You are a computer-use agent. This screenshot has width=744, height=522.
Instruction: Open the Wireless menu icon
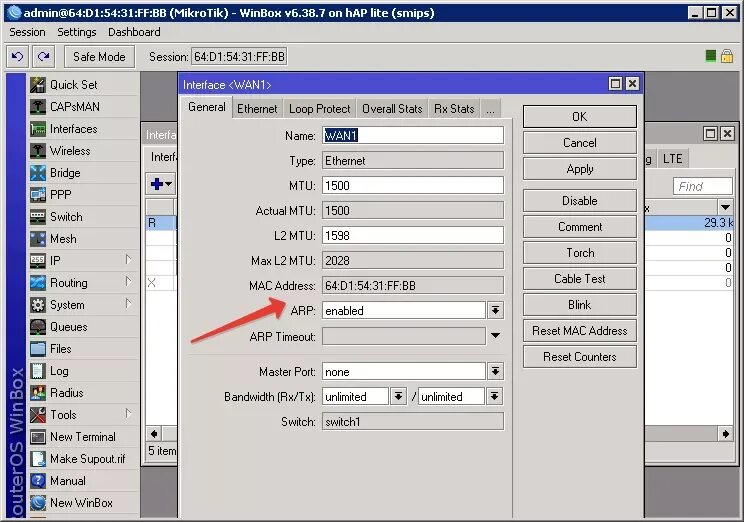click(x=38, y=151)
